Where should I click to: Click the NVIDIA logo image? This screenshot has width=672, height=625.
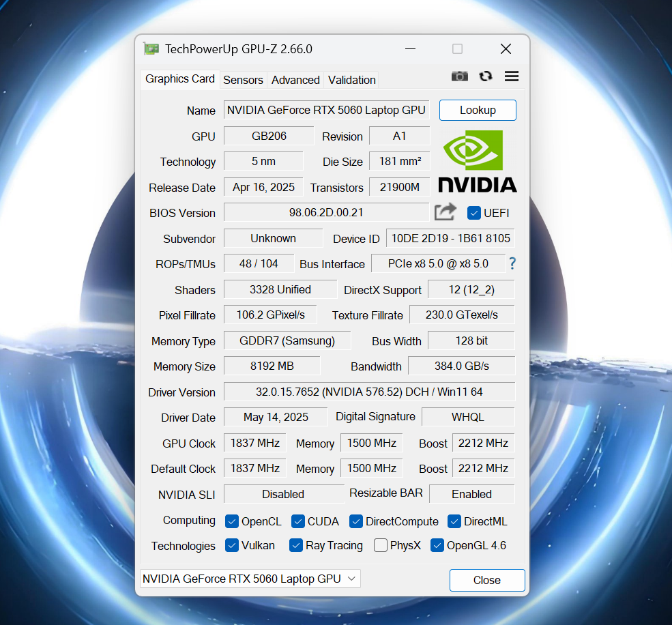(478, 161)
